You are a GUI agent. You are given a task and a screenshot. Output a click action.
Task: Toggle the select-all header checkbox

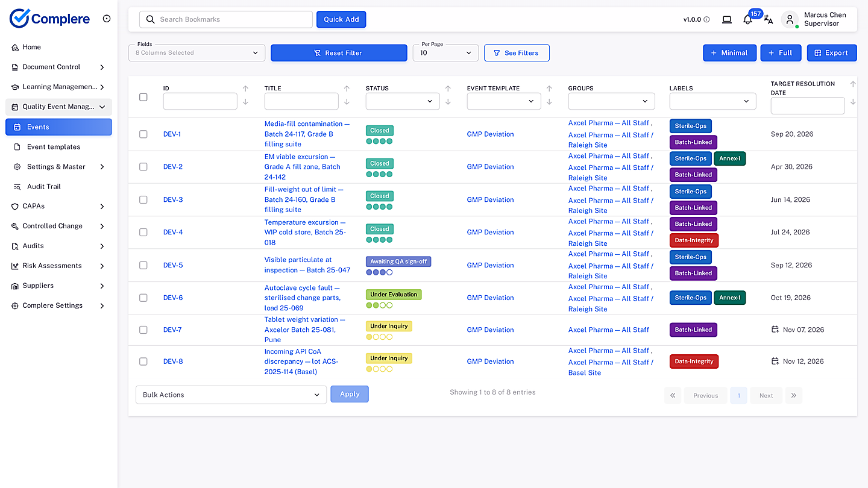143,97
